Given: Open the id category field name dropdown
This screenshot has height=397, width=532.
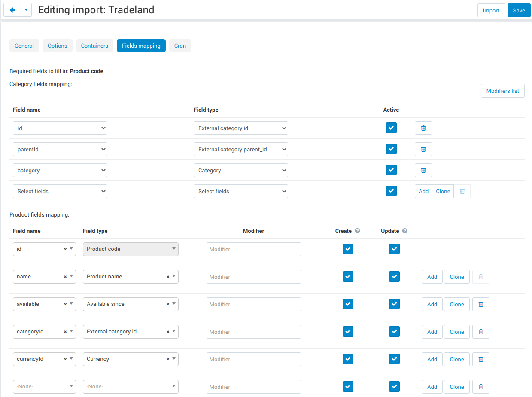Looking at the screenshot, I should [60, 128].
